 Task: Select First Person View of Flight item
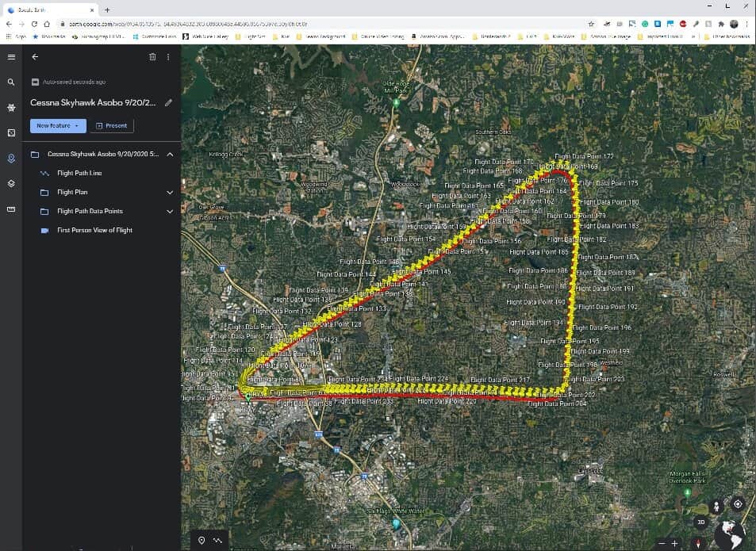pos(94,230)
